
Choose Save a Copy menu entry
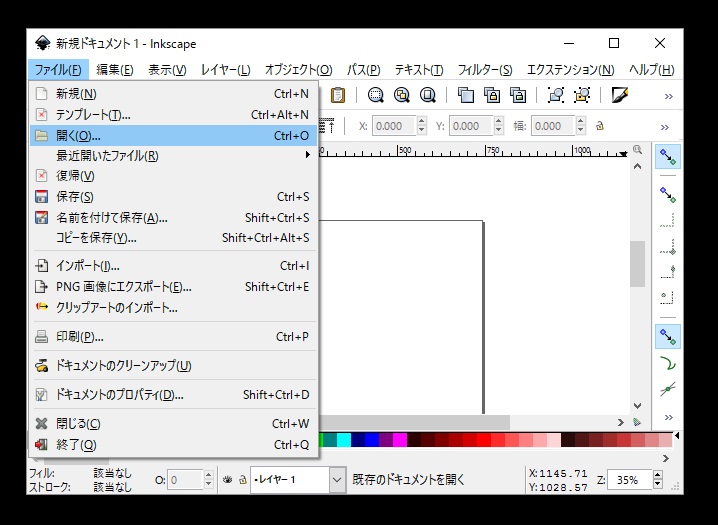pyautogui.click(x=174, y=238)
